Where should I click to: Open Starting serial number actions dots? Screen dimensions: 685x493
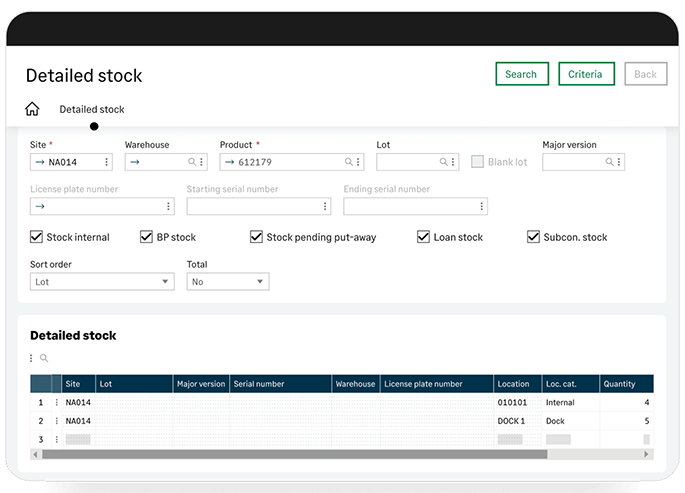tap(325, 206)
